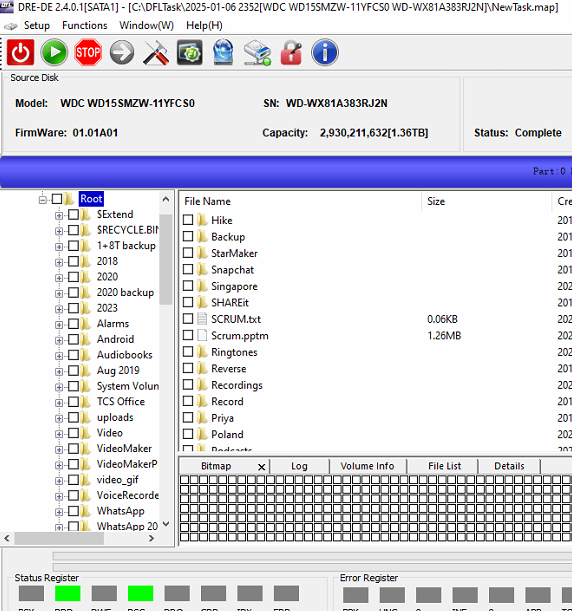Click the Hike folder icon

pos(202,220)
